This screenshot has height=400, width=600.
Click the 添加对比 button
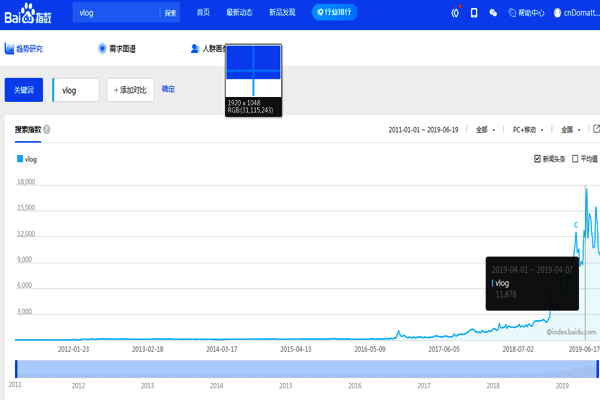pyautogui.click(x=130, y=90)
